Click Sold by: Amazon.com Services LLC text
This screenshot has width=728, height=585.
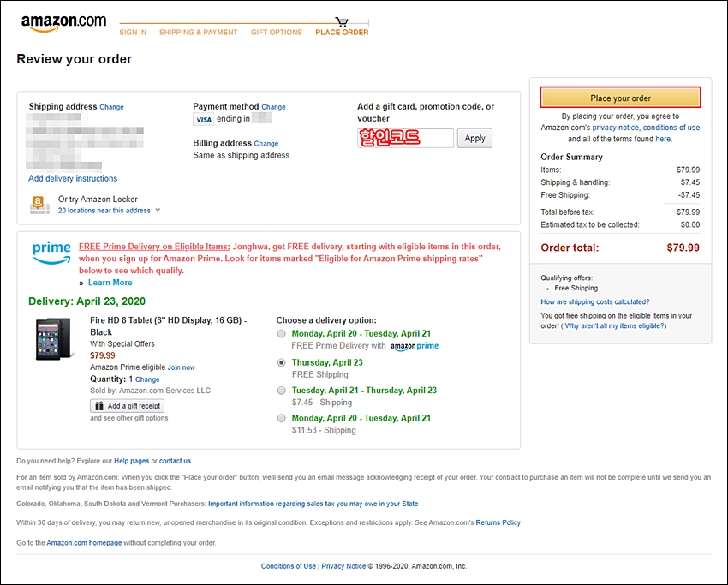(x=151, y=391)
